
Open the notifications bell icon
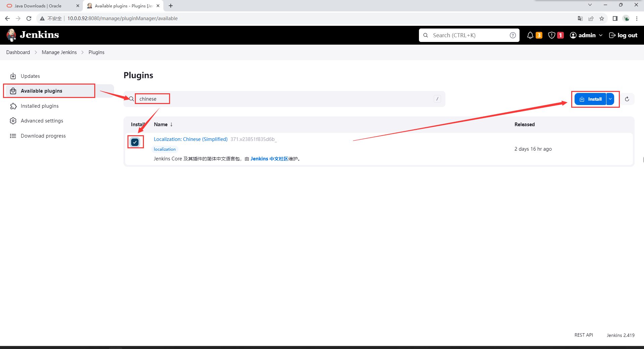pyautogui.click(x=530, y=35)
